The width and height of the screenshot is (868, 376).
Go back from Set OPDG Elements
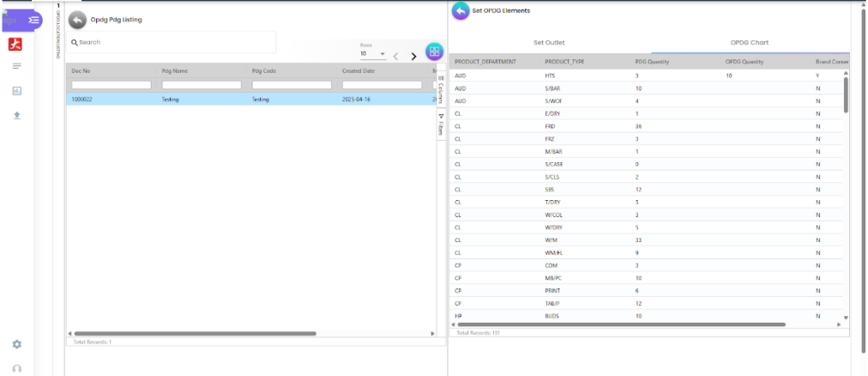pyautogui.click(x=461, y=10)
